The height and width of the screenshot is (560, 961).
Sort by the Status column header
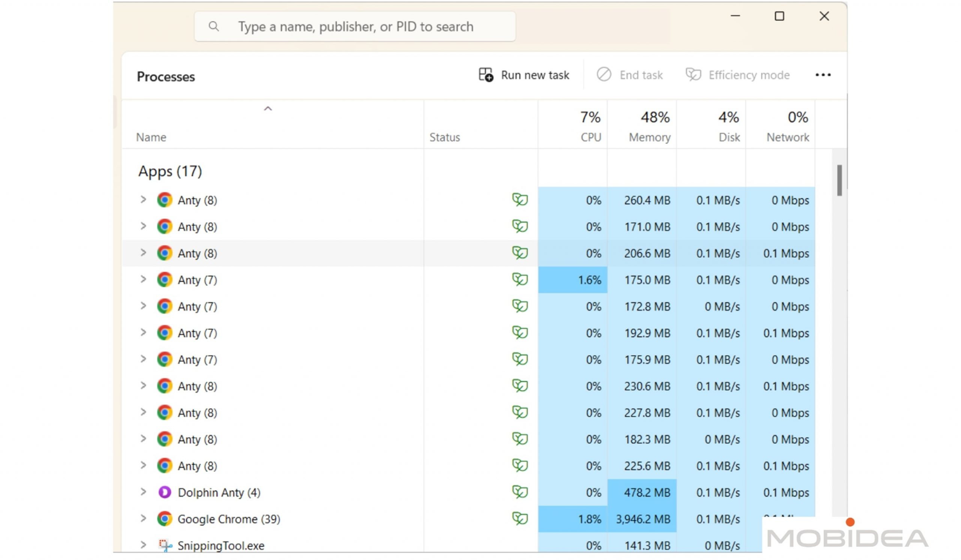[x=481, y=125]
